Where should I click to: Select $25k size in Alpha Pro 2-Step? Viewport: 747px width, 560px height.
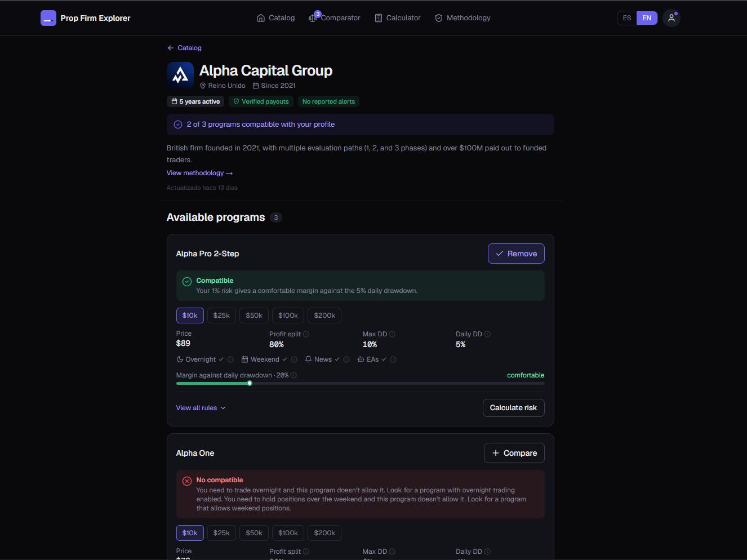pyautogui.click(x=221, y=315)
